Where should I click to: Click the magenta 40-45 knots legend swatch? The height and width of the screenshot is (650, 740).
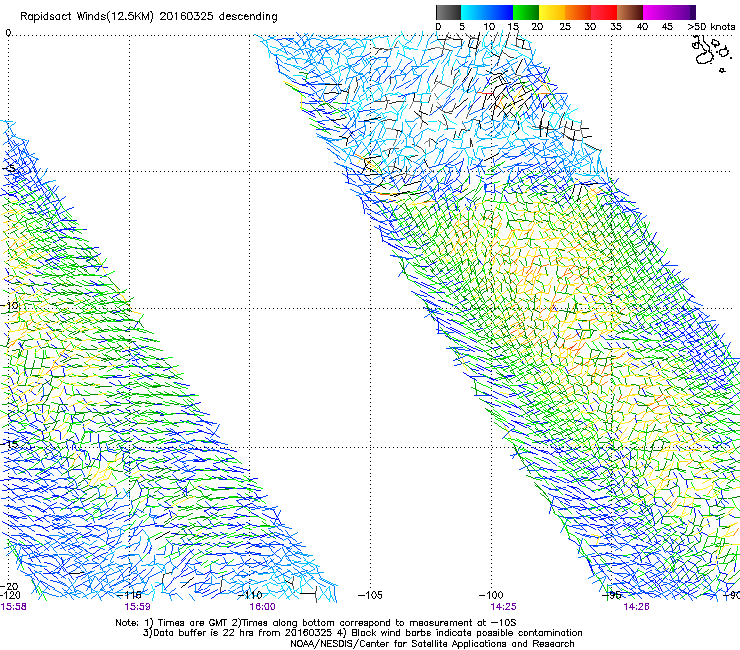pos(656,12)
